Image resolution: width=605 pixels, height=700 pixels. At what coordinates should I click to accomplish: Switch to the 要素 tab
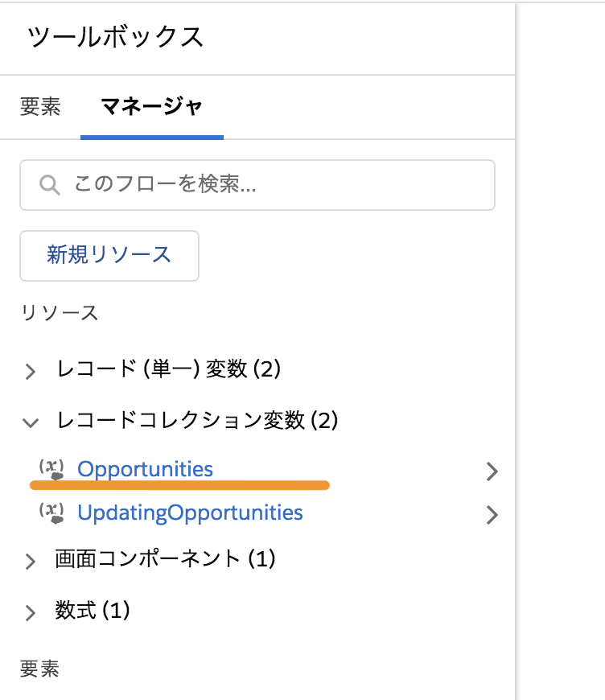click(40, 107)
